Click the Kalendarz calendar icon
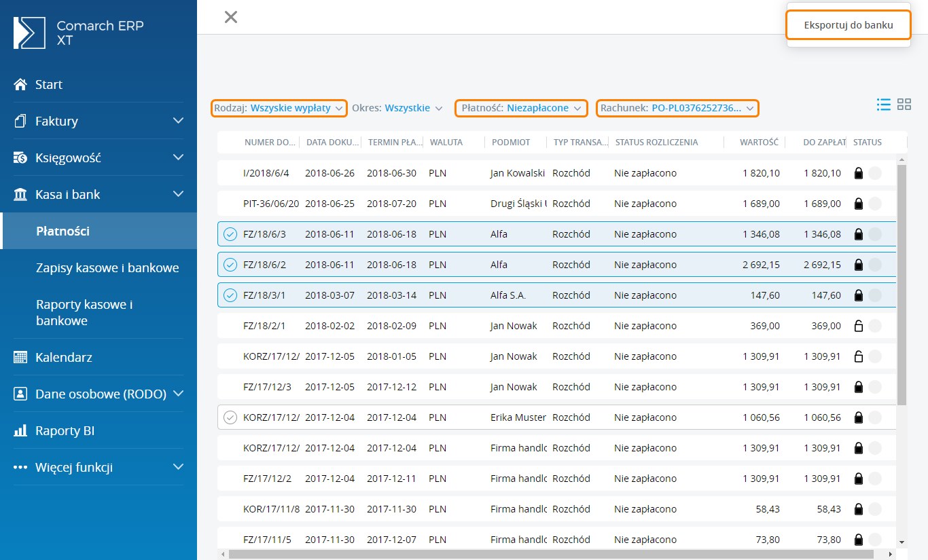This screenshot has width=928, height=560. click(x=20, y=357)
